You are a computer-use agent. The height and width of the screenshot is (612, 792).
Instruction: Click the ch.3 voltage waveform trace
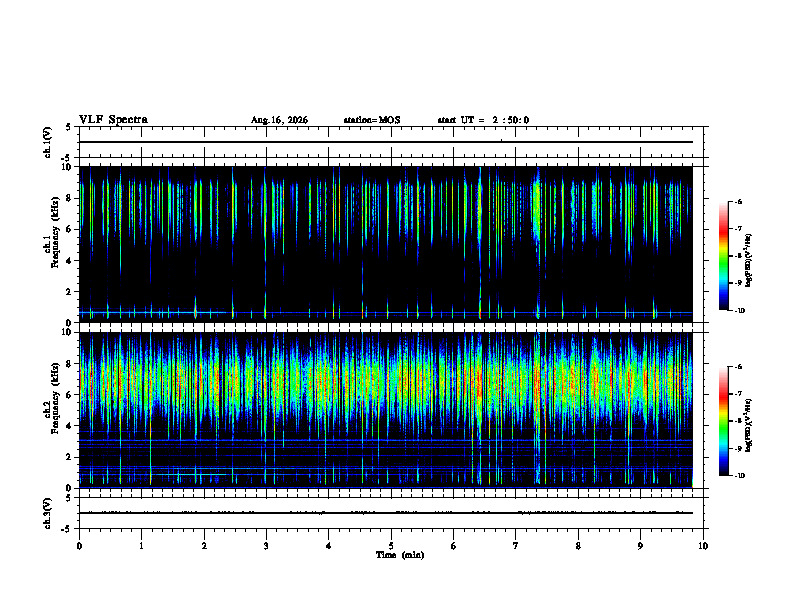coord(386,513)
